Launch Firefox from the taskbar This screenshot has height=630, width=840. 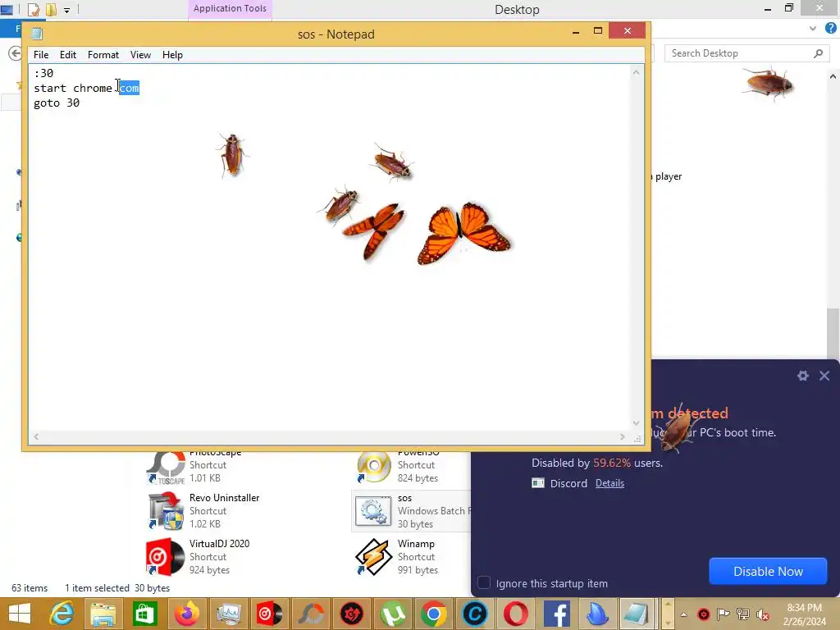(186, 614)
